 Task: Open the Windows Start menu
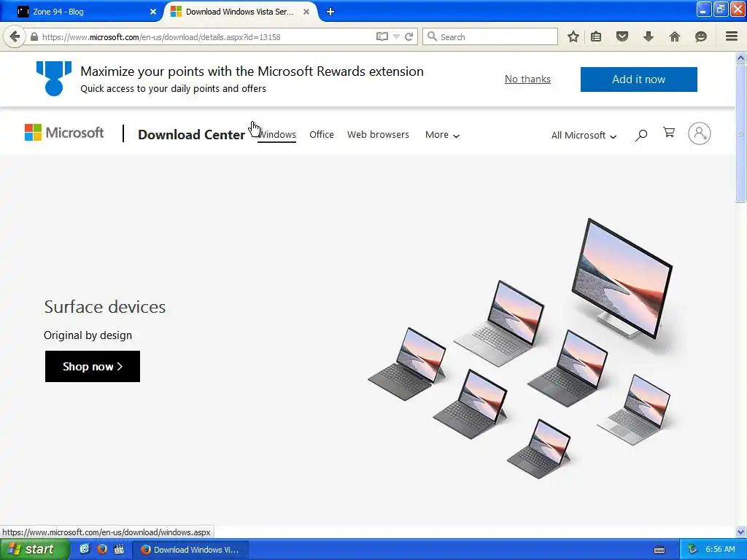[34, 549]
